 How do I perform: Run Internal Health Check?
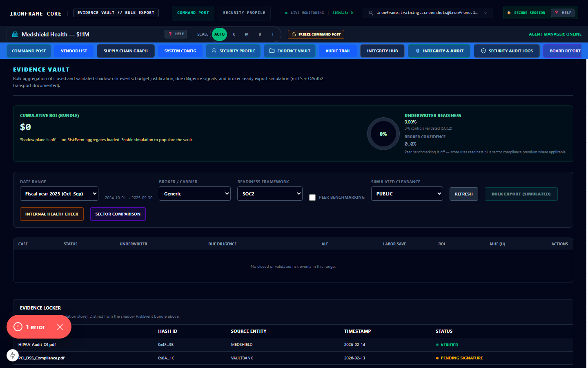(x=52, y=214)
